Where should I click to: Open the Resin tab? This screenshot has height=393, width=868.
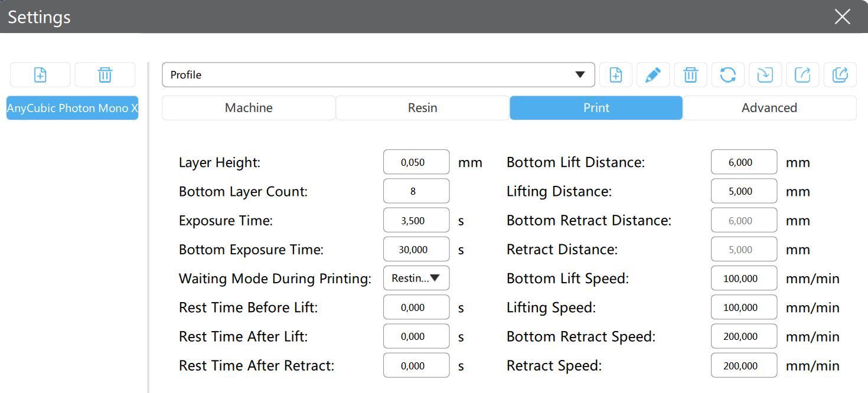coord(422,108)
